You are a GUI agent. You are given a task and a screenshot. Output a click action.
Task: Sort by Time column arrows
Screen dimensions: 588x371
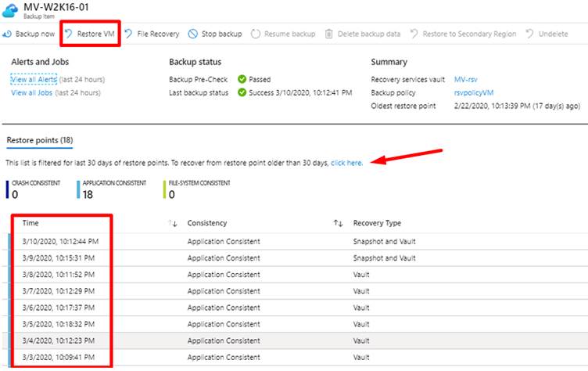point(173,223)
